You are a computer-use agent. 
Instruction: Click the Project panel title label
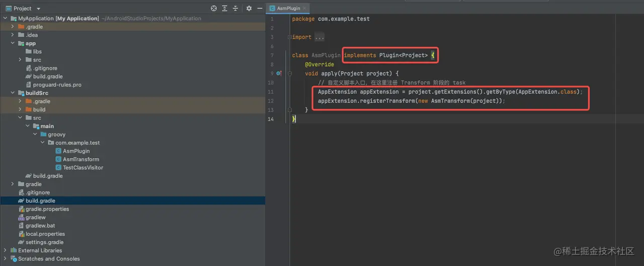[22, 9]
